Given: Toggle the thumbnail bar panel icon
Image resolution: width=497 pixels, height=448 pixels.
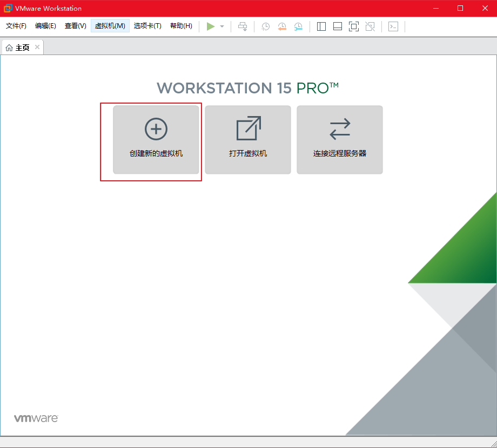Looking at the screenshot, I should tap(338, 26).
